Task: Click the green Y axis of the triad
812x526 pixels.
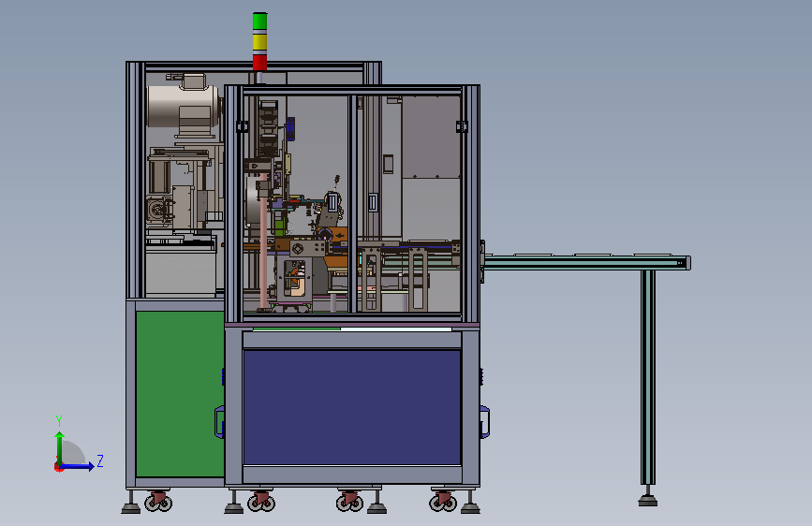Action: (60, 447)
